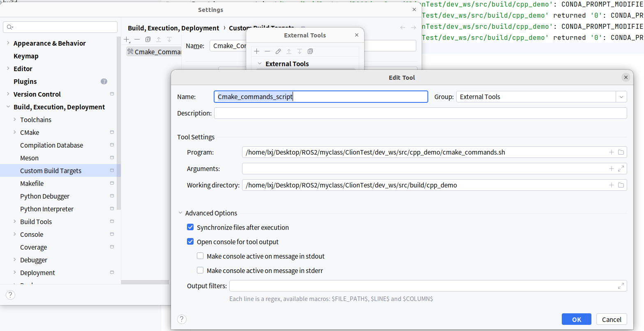Image resolution: width=644 pixels, height=331 pixels.
Task: Select Makefile in the settings tree
Action: click(32, 183)
